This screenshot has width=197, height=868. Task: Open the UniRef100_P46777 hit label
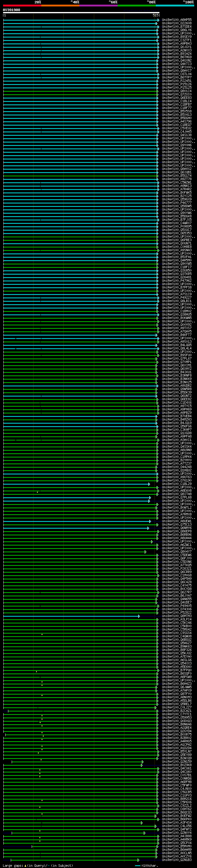click(177, 203)
